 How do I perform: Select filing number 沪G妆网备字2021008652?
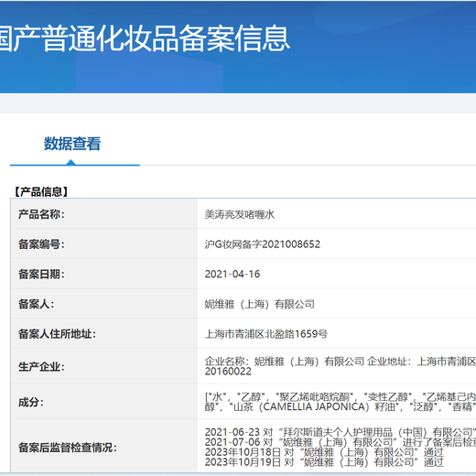263,244
